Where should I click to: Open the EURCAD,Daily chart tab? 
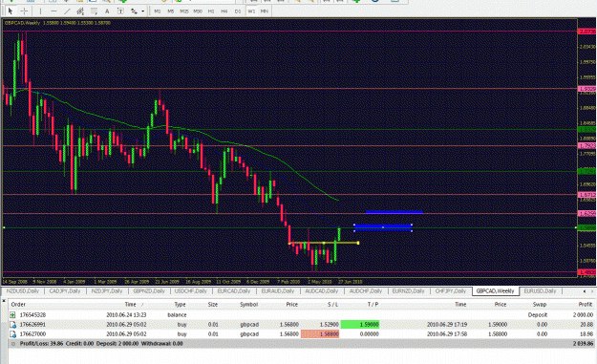click(x=234, y=290)
